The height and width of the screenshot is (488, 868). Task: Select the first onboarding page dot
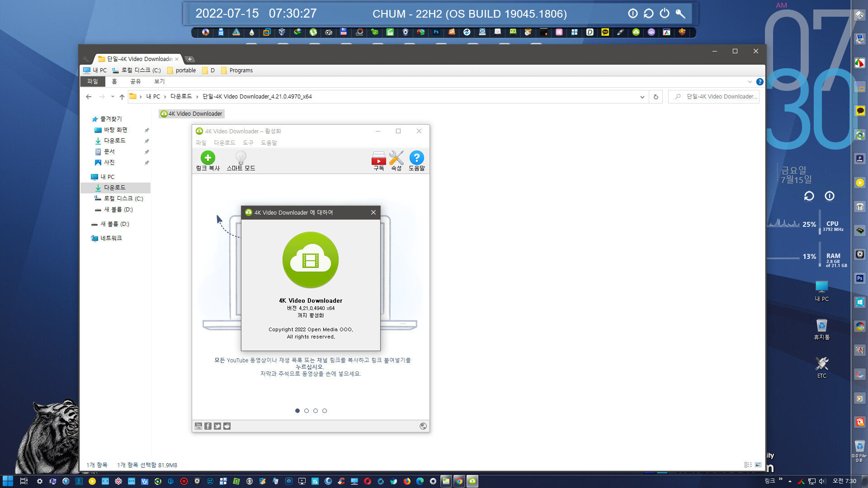(x=297, y=411)
